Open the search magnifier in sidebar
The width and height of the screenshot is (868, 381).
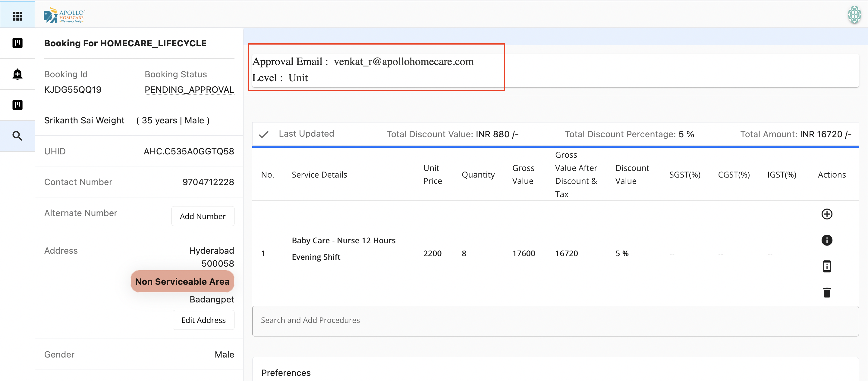point(17,136)
